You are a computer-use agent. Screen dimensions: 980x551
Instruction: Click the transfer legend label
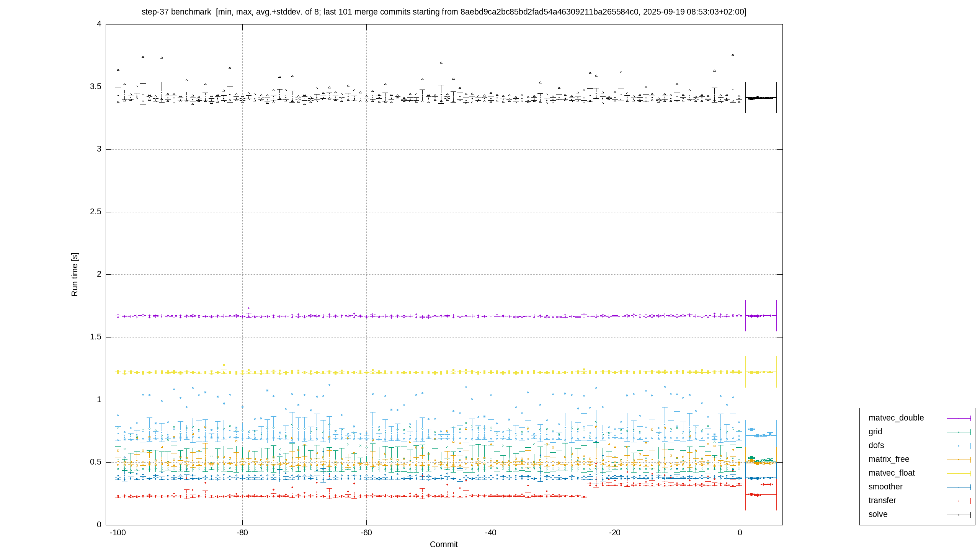coord(882,500)
